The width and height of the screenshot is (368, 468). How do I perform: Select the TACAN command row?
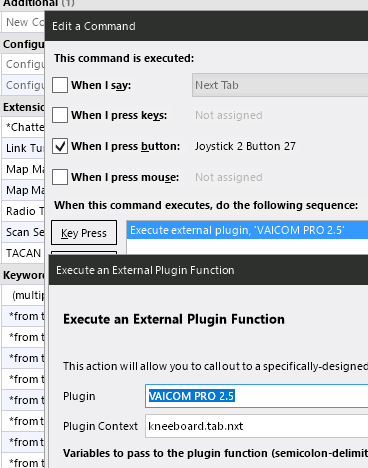23,253
